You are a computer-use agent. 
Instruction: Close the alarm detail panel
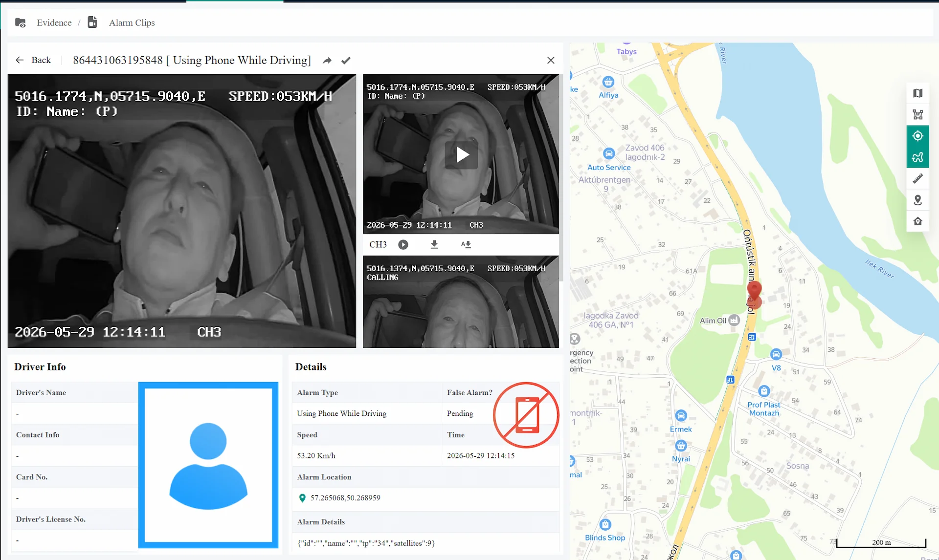click(551, 60)
